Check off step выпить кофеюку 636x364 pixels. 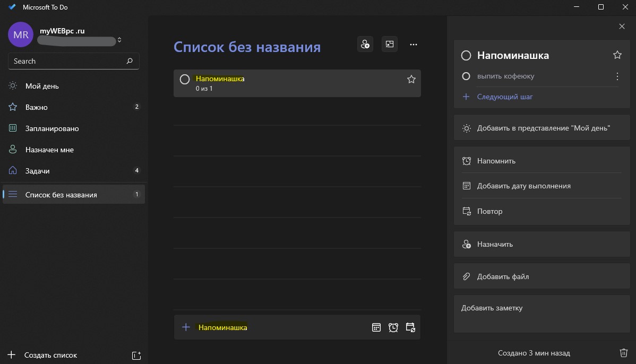click(x=466, y=76)
